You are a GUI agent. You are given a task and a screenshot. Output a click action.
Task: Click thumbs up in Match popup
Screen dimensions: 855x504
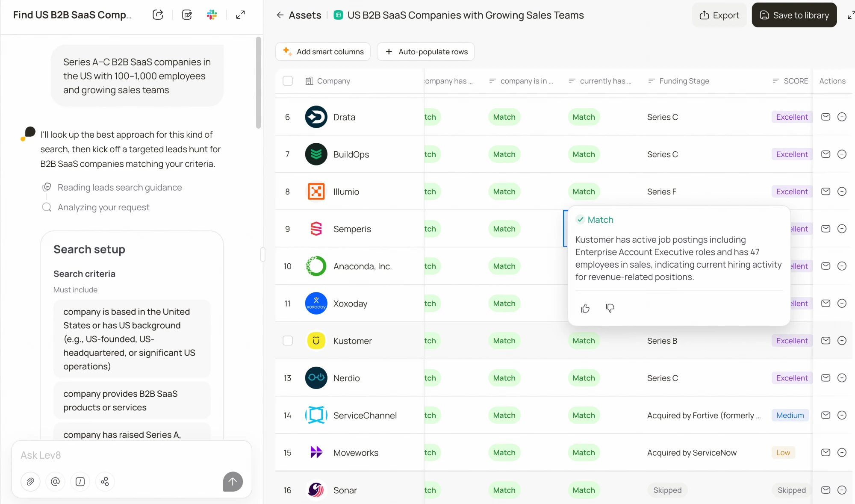tap(585, 308)
